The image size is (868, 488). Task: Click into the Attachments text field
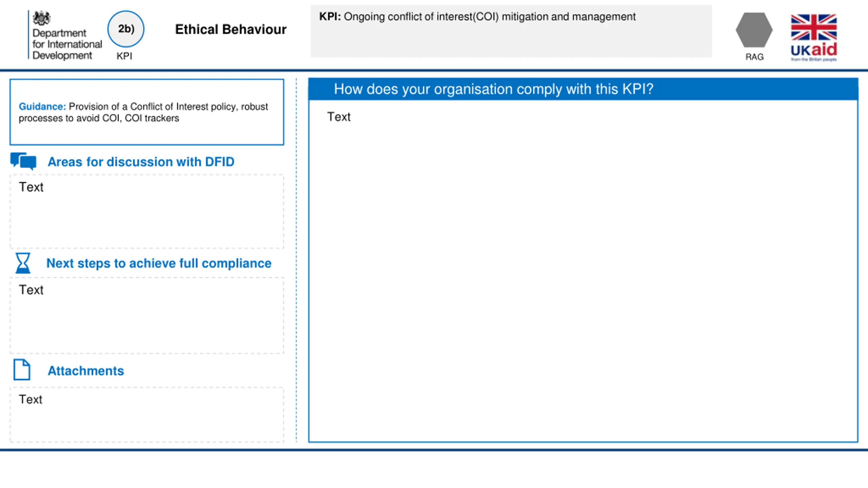pyautogui.click(x=147, y=415)
